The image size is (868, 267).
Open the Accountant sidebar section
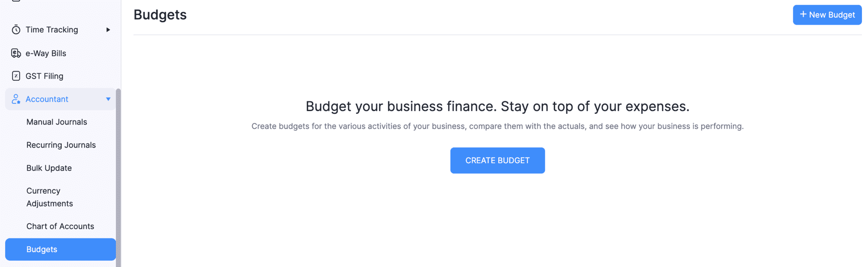click(47, 99)
